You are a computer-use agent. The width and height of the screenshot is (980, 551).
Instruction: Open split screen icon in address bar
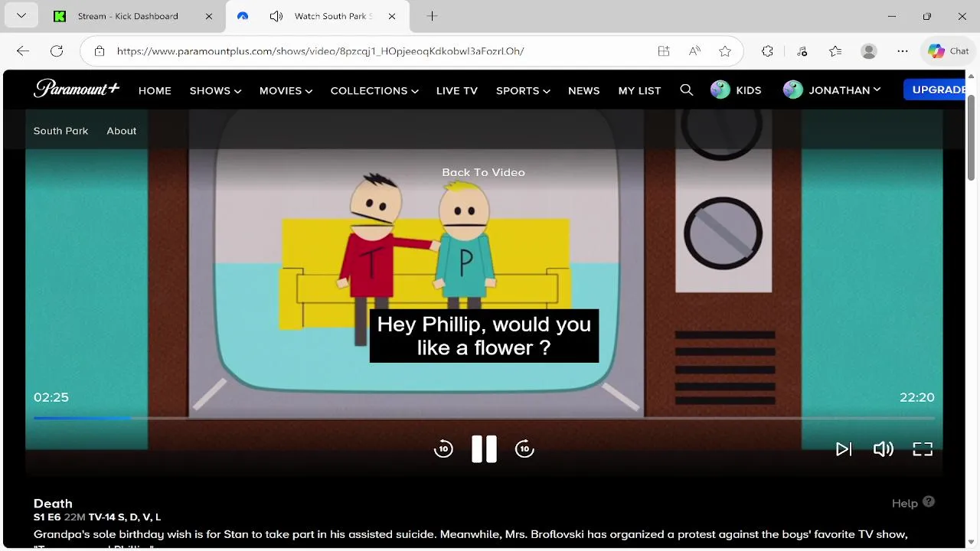(x=664, y=51)
